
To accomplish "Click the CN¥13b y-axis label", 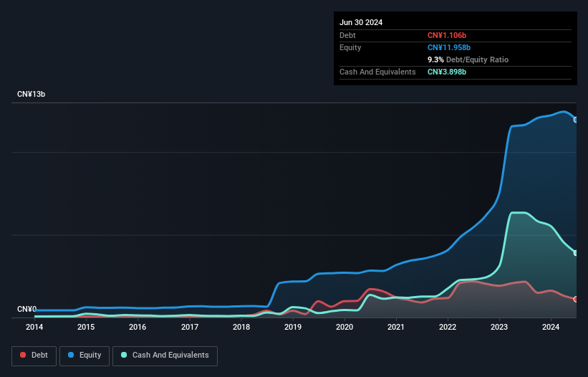I will pos(31,94).
